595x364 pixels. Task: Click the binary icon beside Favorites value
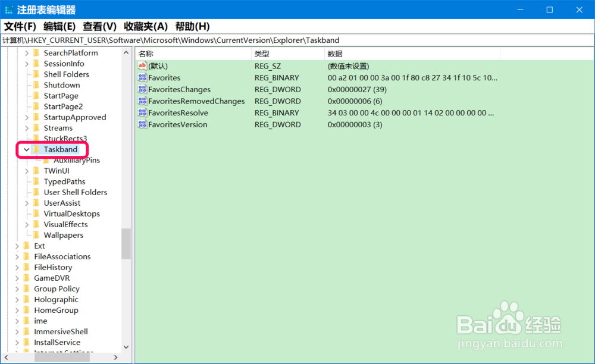pos(142,77)
